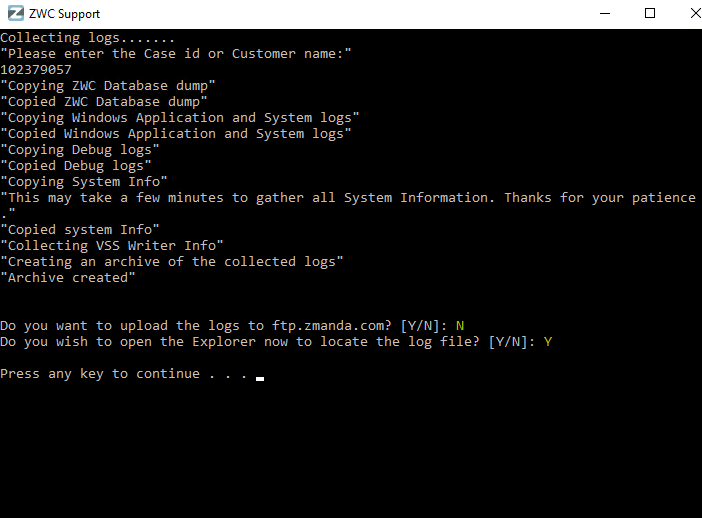Open the ZWC Support title bar icon menu

16,13
